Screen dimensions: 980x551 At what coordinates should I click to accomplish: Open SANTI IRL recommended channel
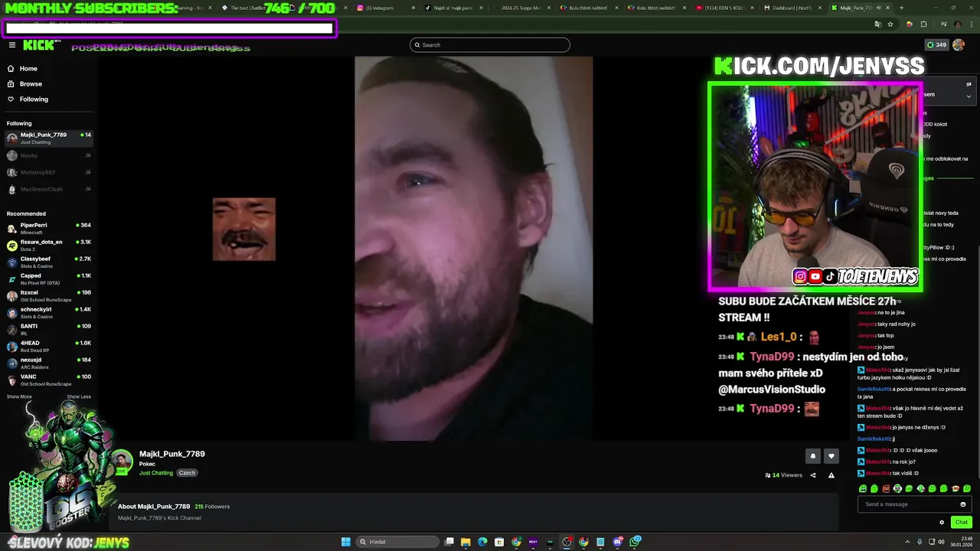tap(48, 329)
